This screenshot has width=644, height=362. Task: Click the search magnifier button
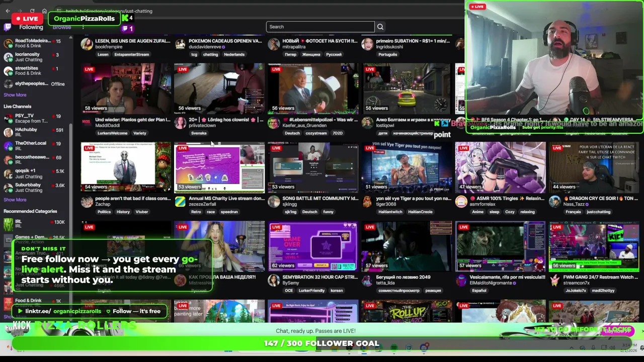coord(380,27)
